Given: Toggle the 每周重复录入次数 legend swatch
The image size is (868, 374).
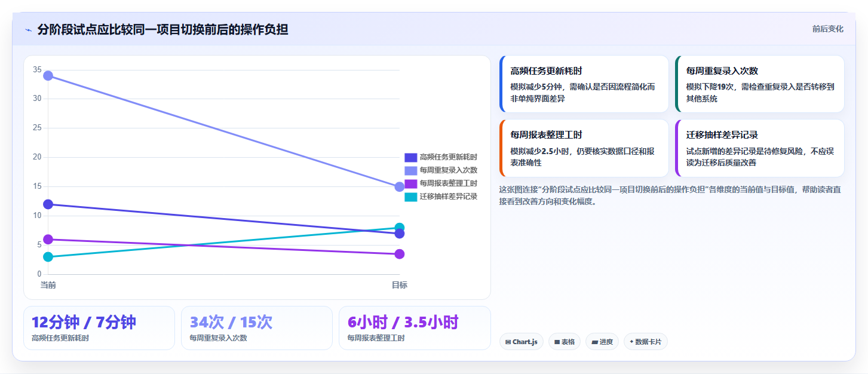Looking at the screenshot, I should tap(410, 170).
